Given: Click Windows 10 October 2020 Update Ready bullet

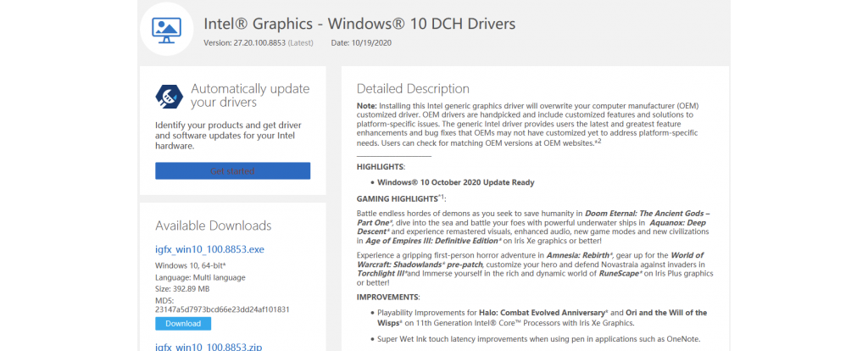Looking at the screenshot, I should [455, 182].
